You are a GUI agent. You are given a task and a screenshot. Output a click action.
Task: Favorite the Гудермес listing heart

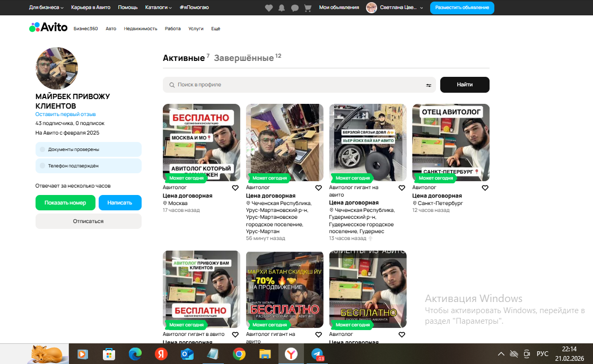(402, 188)
